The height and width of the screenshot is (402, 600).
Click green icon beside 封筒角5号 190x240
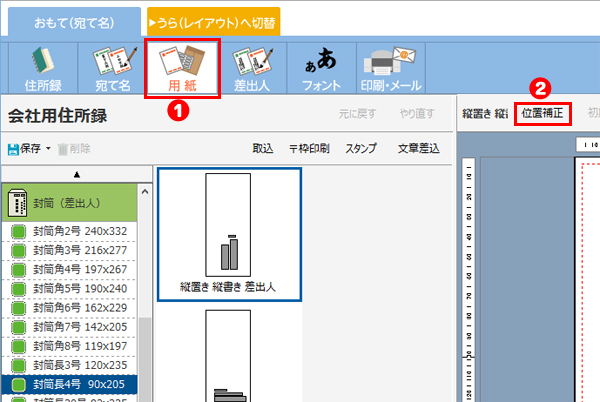18,289
